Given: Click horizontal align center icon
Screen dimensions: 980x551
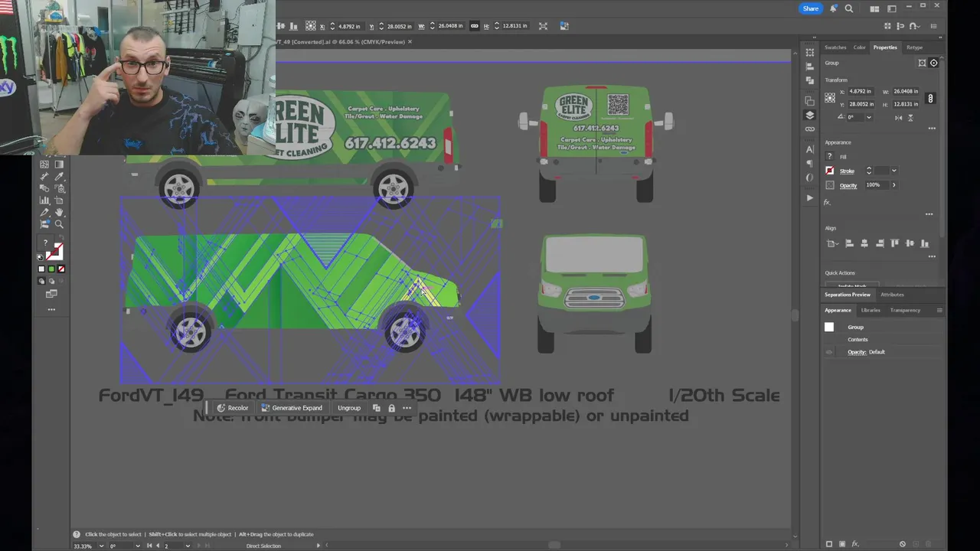Looking at the screenshot, I should (x=864, y=243).
